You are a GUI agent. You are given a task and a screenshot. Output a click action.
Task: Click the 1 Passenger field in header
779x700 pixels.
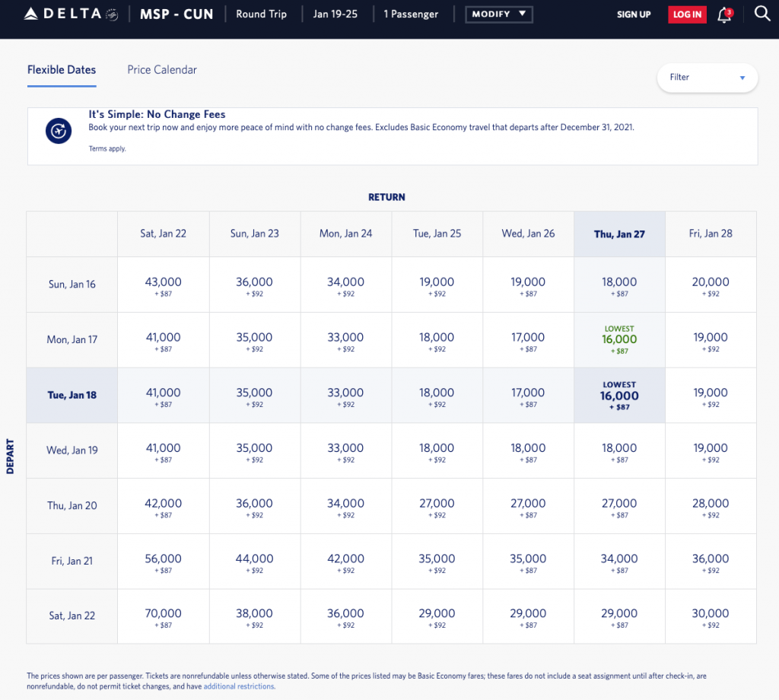coord(412,14)
